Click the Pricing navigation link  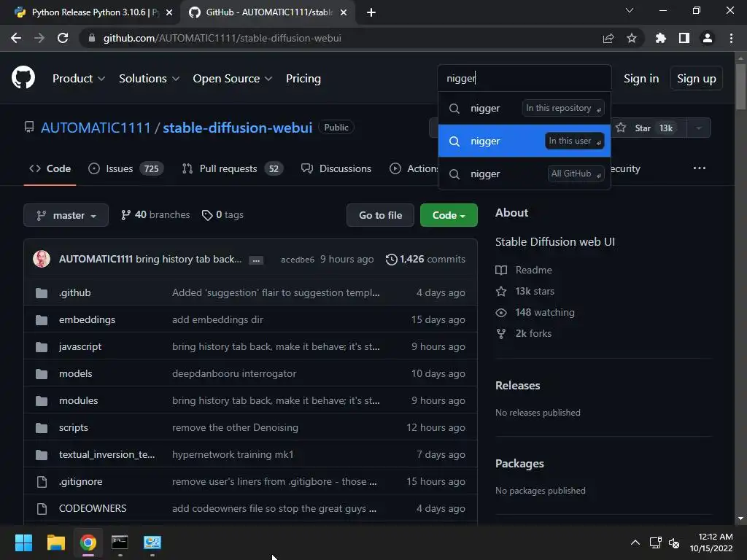303,78
